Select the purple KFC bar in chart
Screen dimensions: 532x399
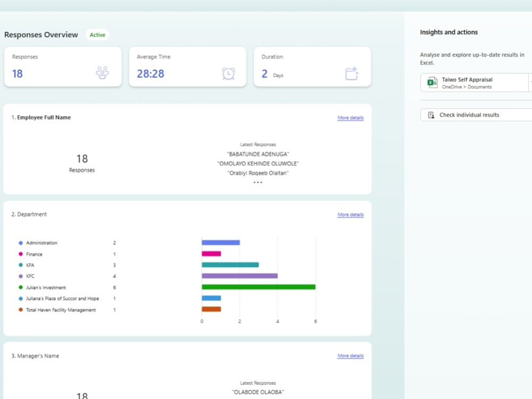240,276
